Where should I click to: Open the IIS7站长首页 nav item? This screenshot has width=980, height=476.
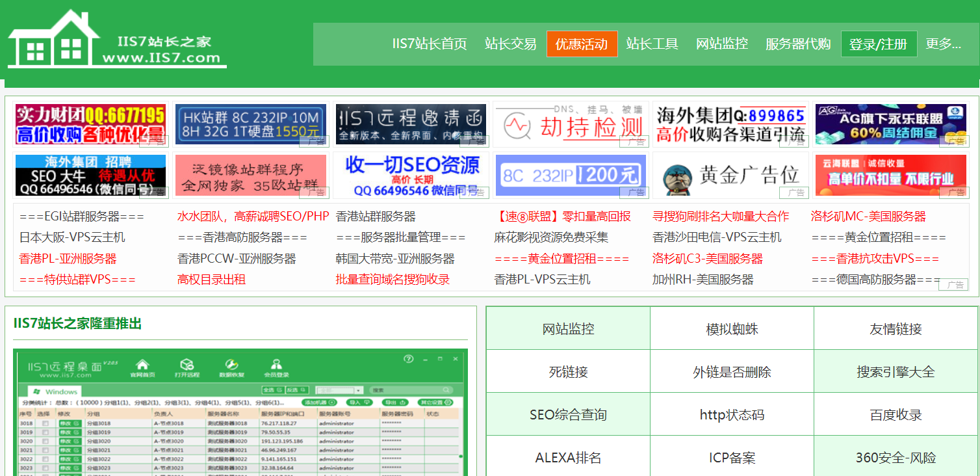click(430, 44)
